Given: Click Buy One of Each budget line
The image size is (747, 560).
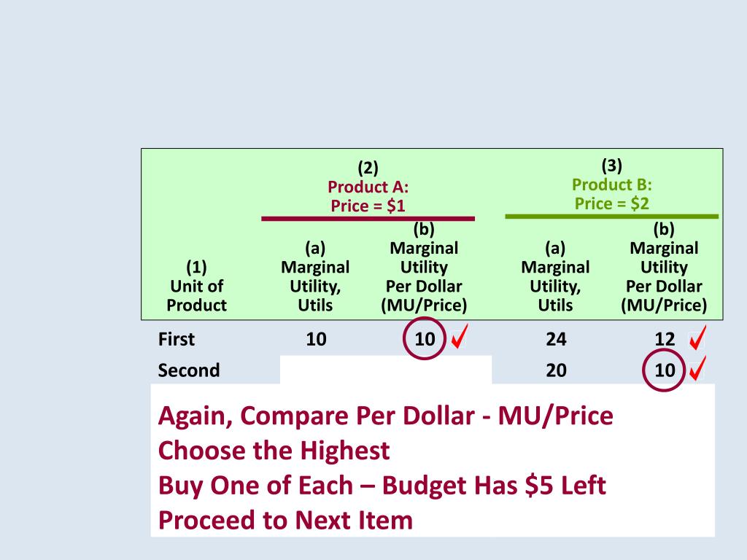Looking at the screenshot, I should tap(382, 485).
